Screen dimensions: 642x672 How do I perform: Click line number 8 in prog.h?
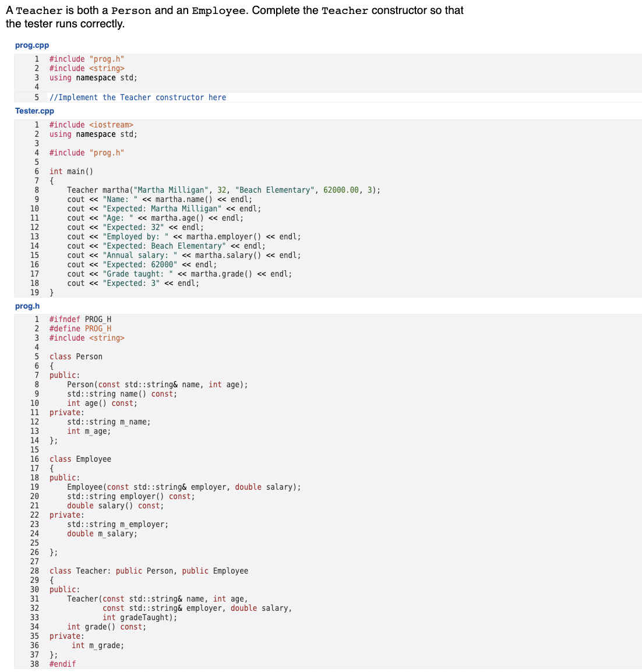point(34,384)
